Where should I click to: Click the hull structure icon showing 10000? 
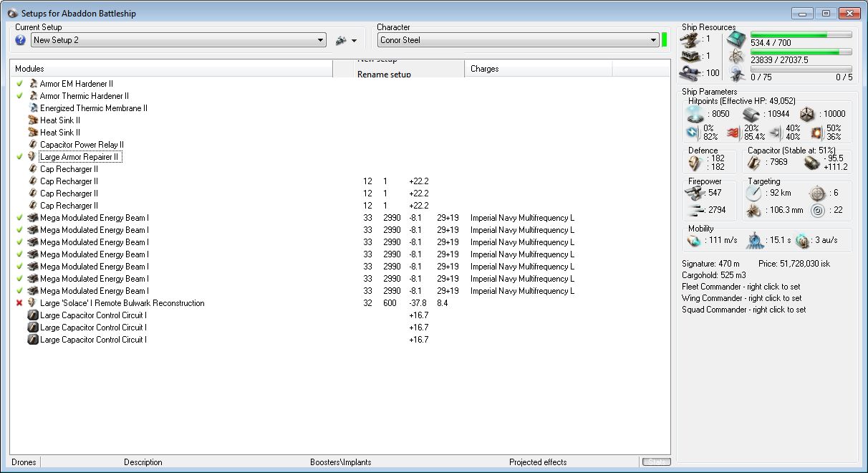(808, 114)
